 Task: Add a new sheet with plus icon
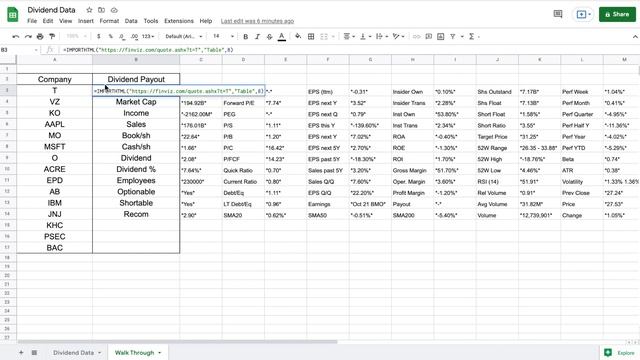tap(21, 352)
